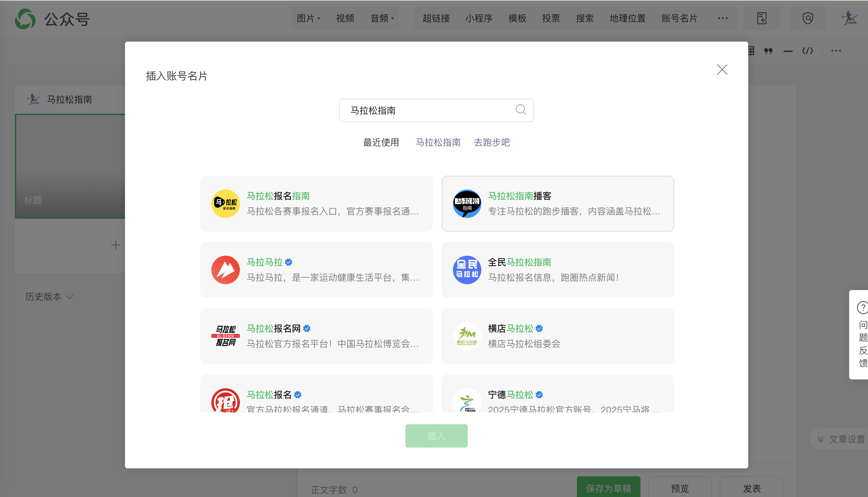Click the horizontal divider line icon
The width and height of the screenshot is (868, 497).
[787, 51]
